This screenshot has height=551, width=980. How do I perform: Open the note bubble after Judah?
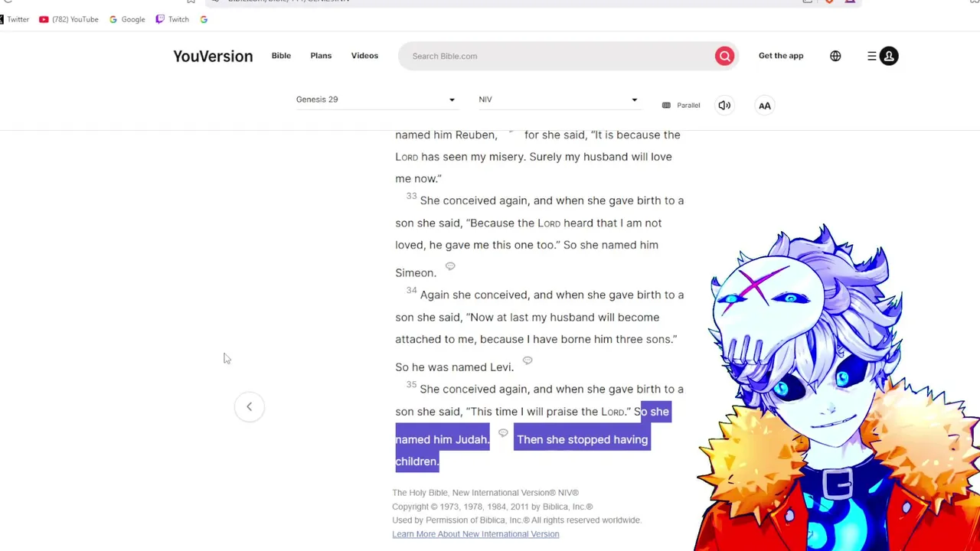point(503,433)
